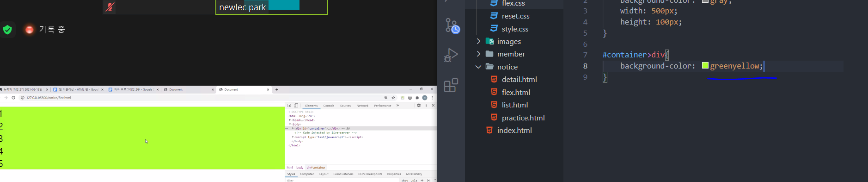The height and width of the screenshot is (182, 868).
Task: Toggle the :hov element state panel
Action: coord(405,180)
